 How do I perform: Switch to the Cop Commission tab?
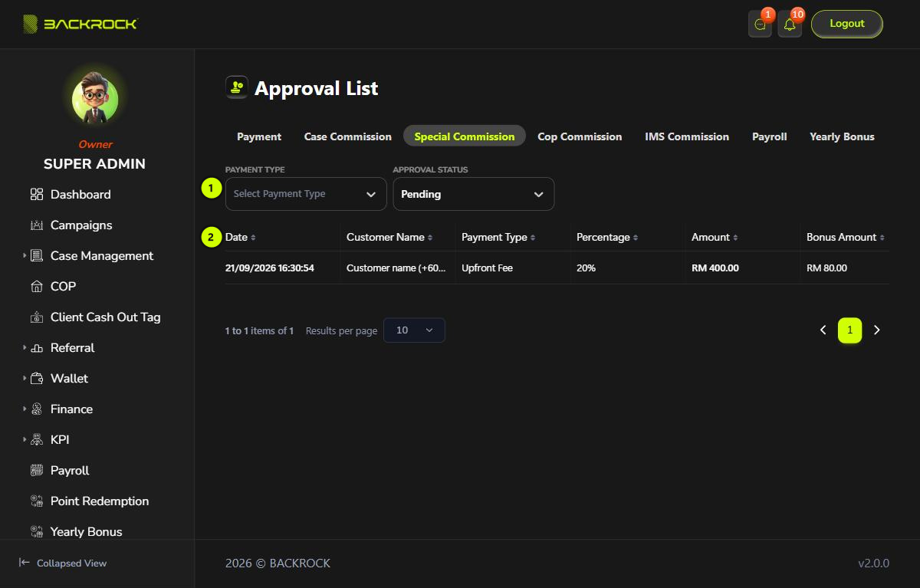coord(580,136)
